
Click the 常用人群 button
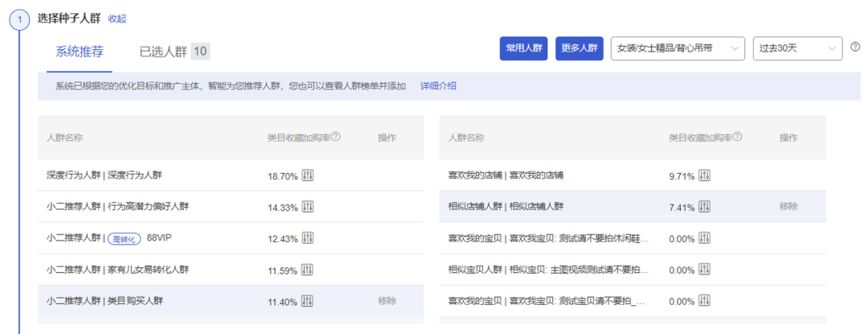click(x=524, y=48)
